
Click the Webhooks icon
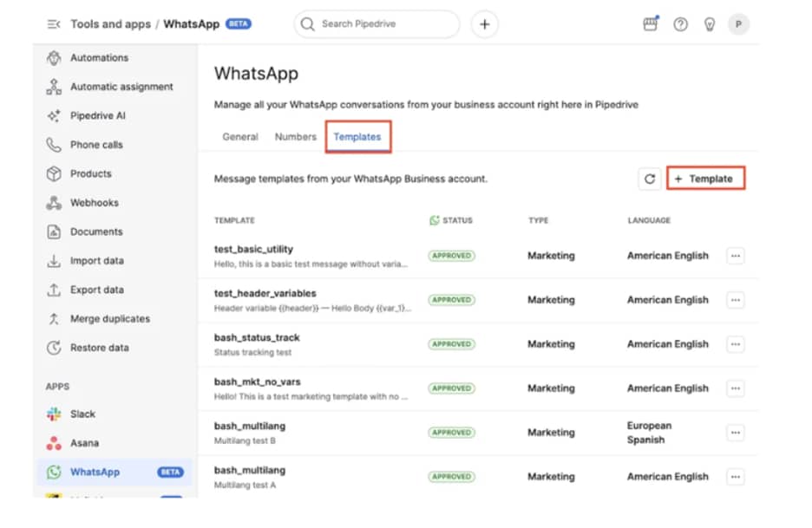pyautogui.click(x=54, y=202)
